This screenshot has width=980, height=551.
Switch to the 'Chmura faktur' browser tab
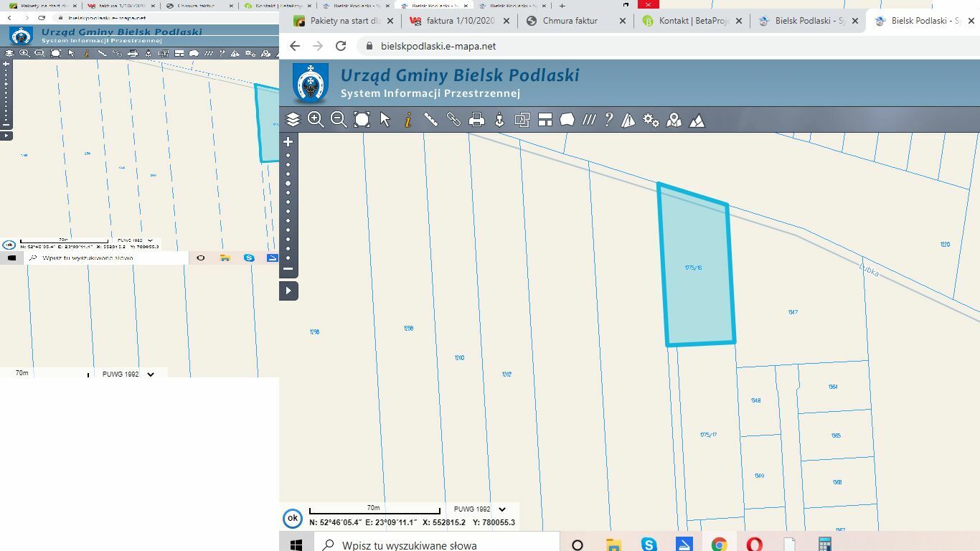click(x=570, y=21)
